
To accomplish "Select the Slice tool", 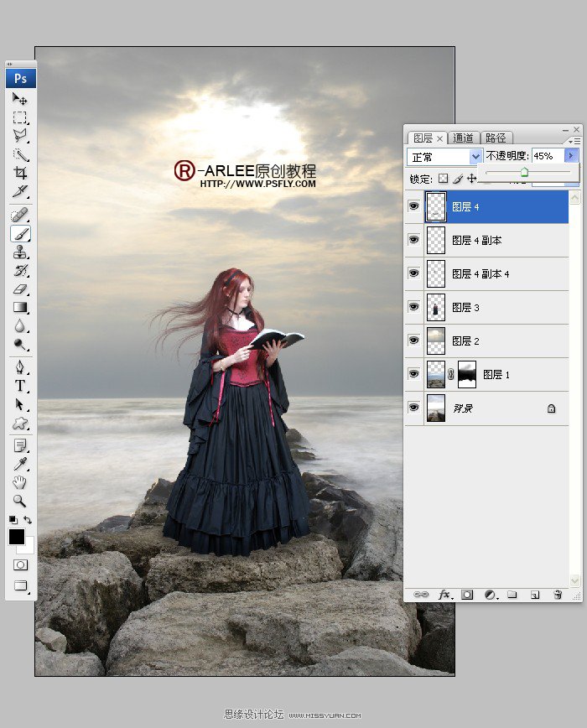I will (x=19, y=191).
